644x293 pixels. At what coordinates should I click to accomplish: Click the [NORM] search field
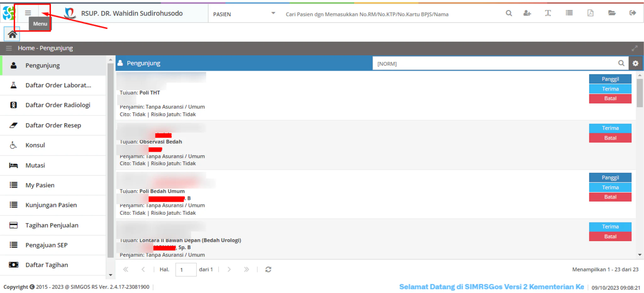pos(496,64)
